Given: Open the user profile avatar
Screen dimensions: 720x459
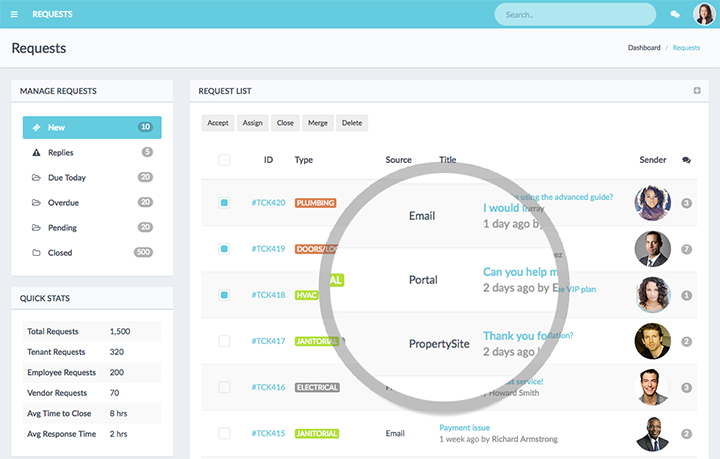Looking at the screenshot, I should [x=703, y=14].
